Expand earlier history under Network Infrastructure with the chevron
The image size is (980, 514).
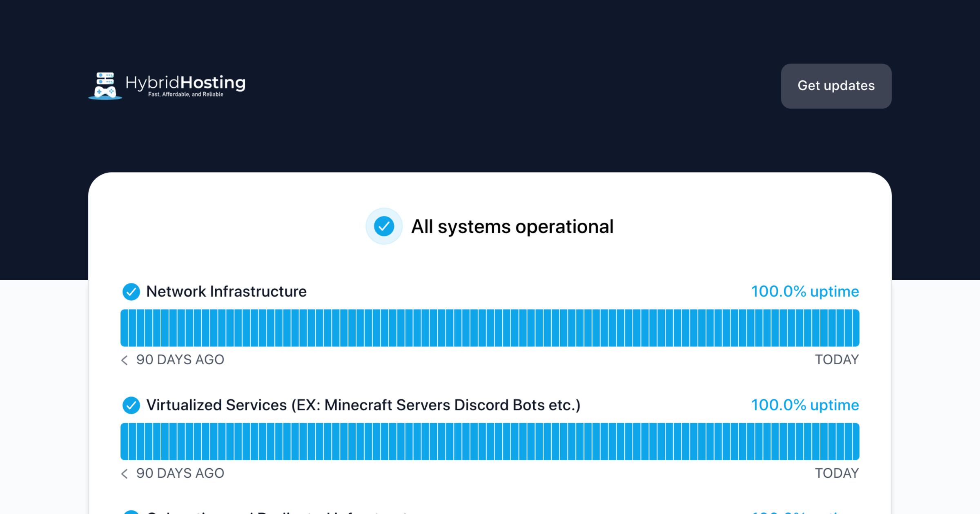click(x=124, y=360)
